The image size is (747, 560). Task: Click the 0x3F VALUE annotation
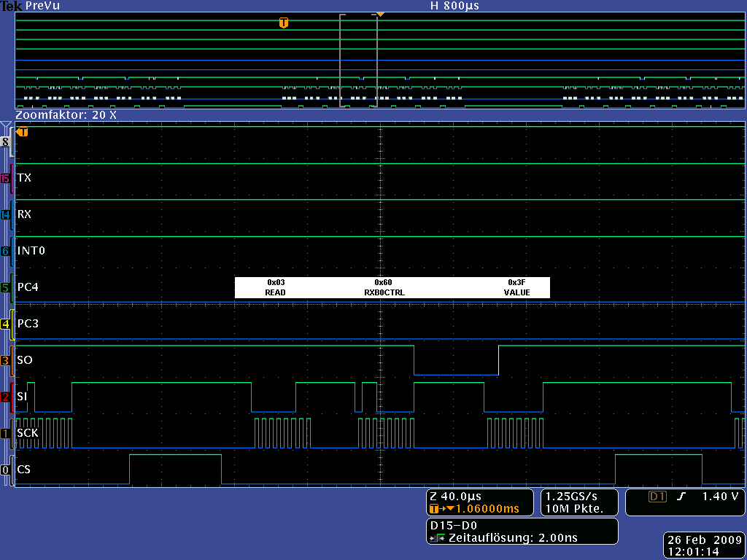click(517, 287)
